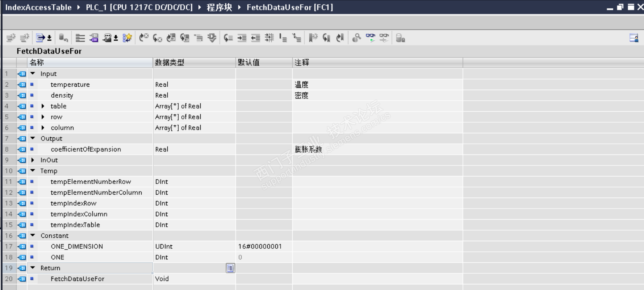
Task: Click FetchDataUseFor [FC1] in the breadcrumb
Action: click(x=290, y=7)
